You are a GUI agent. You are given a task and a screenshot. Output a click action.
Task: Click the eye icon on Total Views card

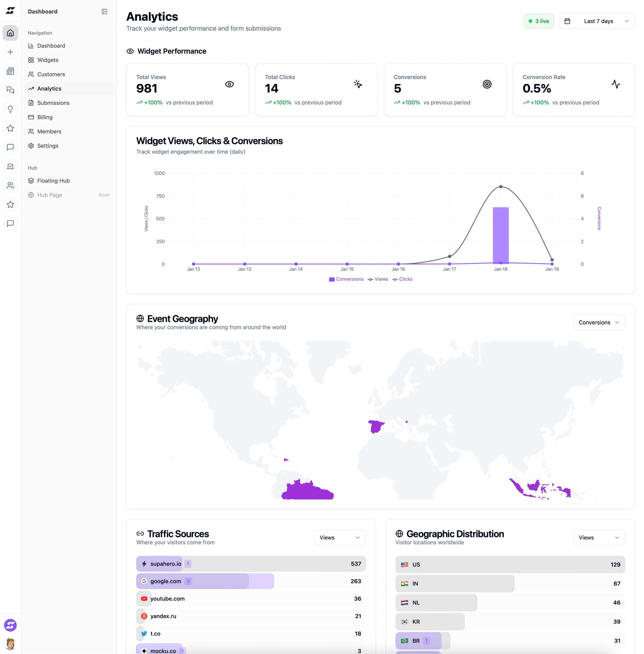tap(229, 84)
